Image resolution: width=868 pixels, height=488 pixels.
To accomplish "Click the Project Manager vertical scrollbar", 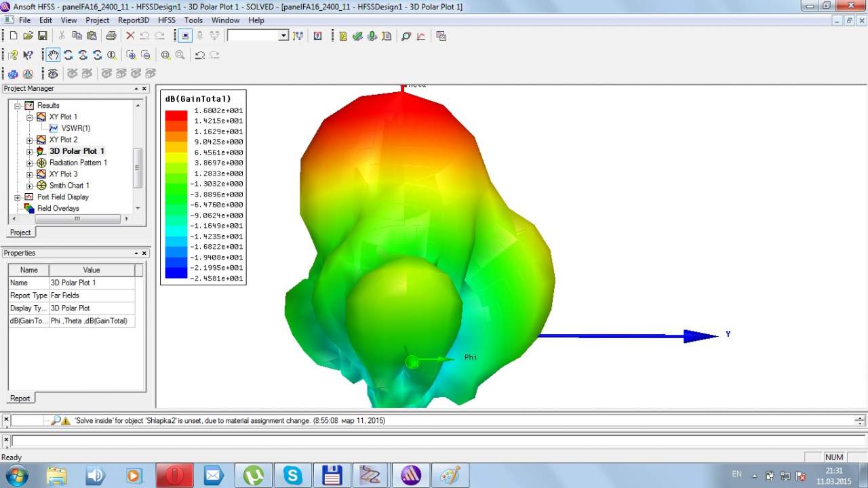I will [x=138, y=166].
